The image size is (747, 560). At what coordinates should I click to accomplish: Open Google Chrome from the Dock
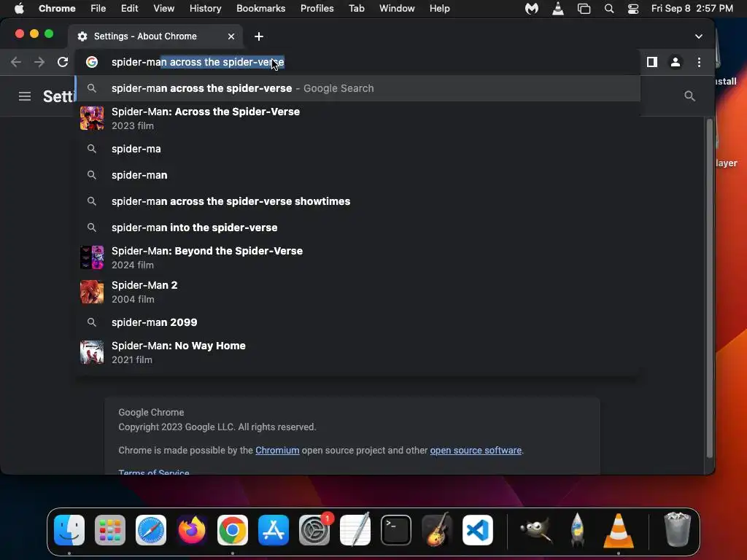[x=233, y=530]
